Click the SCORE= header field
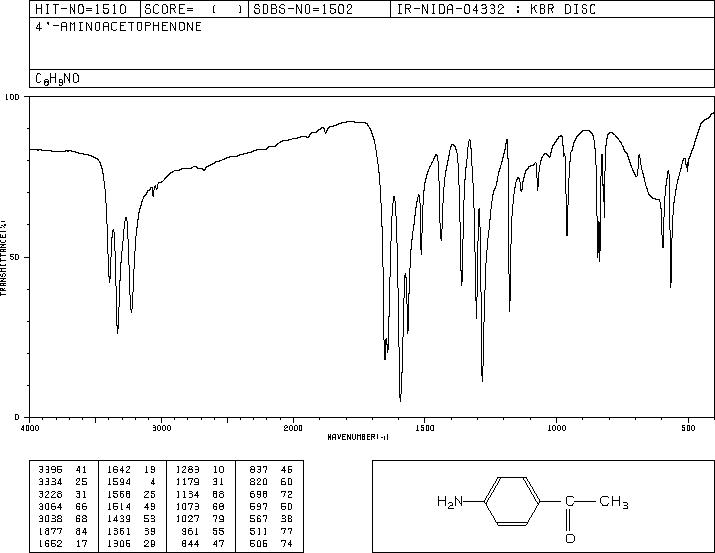Image resolution: width=715 pixels, height=553 pixels. 193,9
